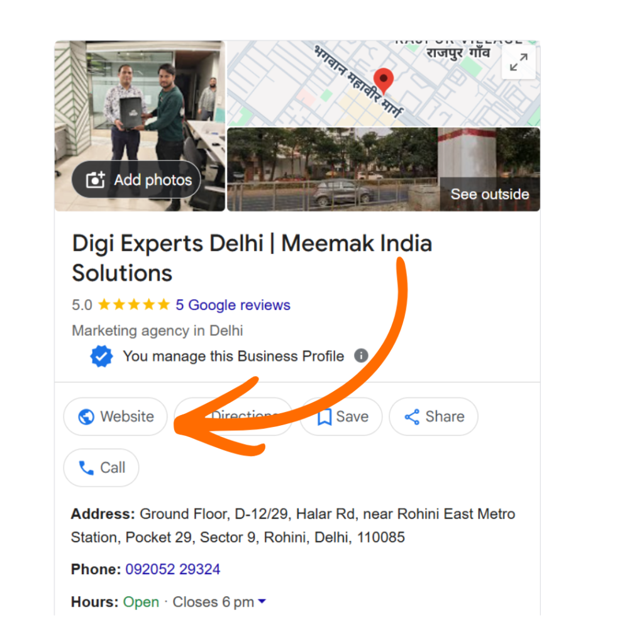Open the Directions button

point(233,416)
